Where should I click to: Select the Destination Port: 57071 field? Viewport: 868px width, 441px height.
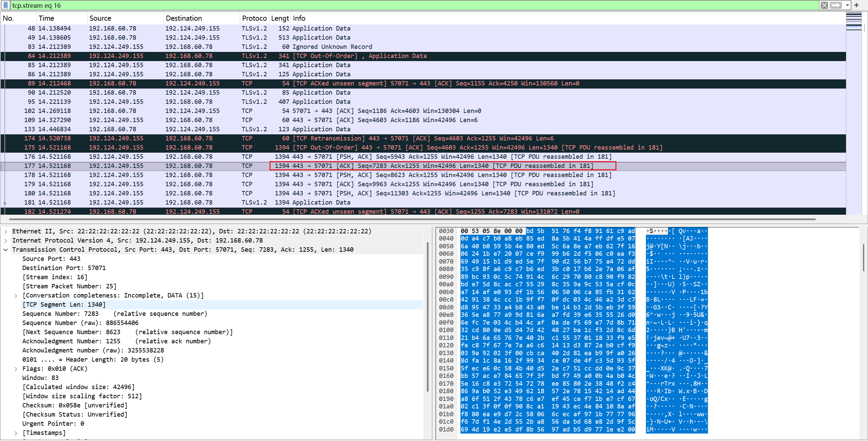click(x=64, y=268)
